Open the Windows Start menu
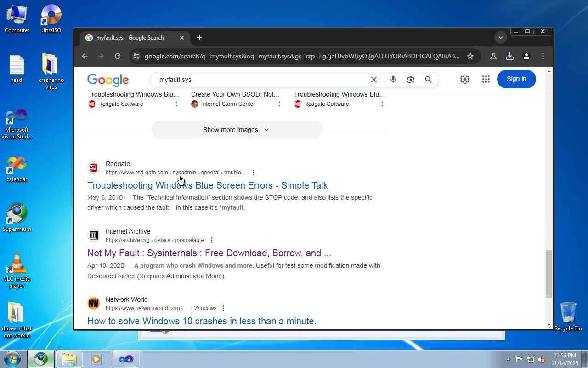588x368 pixels. tap(12, 359)
